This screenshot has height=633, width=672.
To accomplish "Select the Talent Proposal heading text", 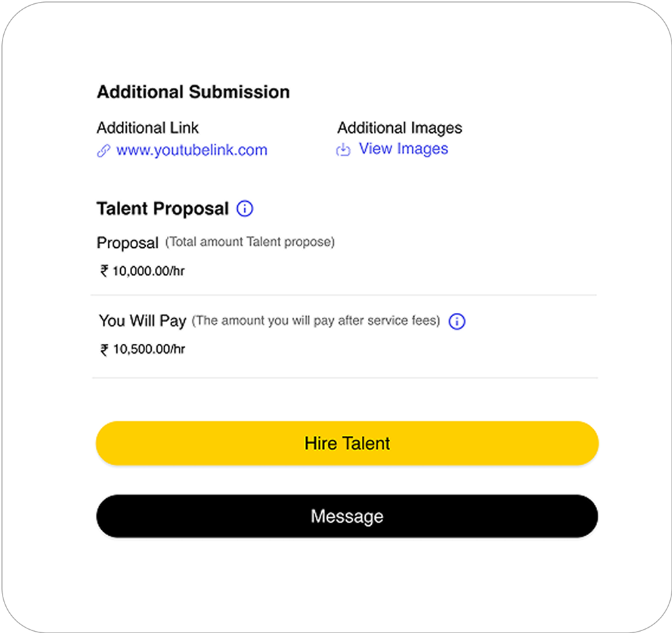I will pos(163,209).
